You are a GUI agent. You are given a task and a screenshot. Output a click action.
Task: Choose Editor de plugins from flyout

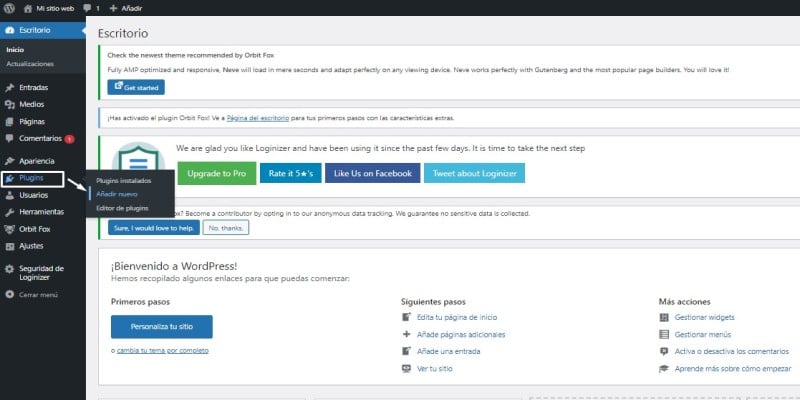(x=122, y=208)
